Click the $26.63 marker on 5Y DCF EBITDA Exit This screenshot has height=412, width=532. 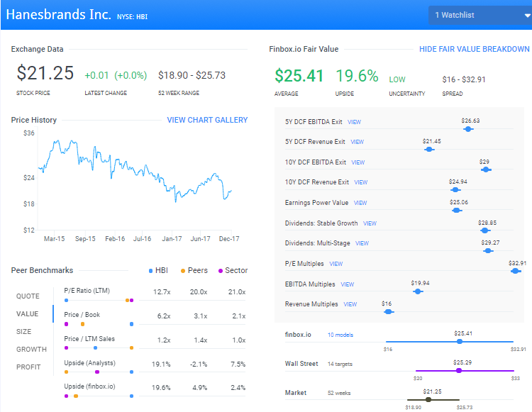pos(468,129)
